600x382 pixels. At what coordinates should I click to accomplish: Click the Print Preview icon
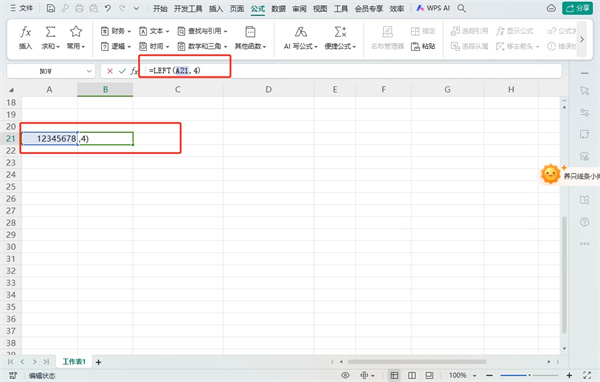point(93,8)
